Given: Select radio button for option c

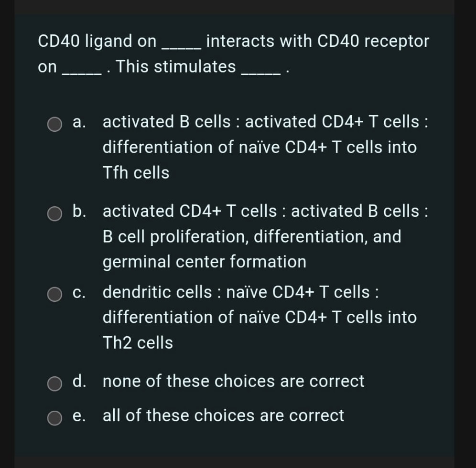Looking at the screenshot, I should pos(54,295).
